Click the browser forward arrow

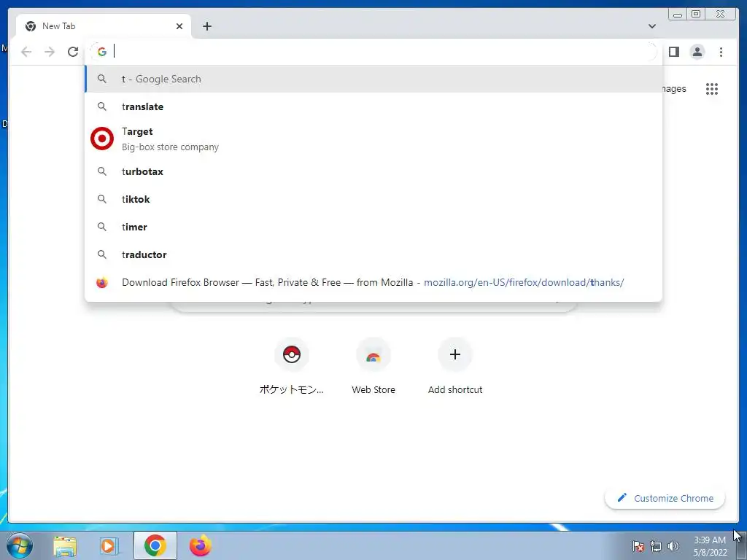click(x=50, y=52)
